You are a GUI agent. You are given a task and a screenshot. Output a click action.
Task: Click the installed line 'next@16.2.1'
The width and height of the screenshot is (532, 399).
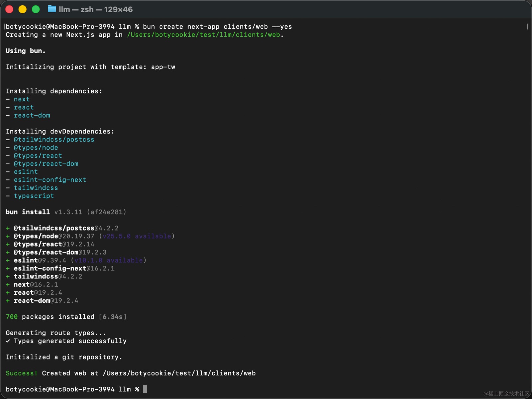36,284
